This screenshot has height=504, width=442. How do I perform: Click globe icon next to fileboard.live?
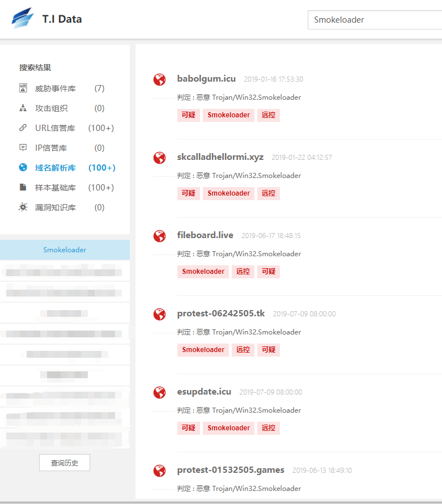160,236
